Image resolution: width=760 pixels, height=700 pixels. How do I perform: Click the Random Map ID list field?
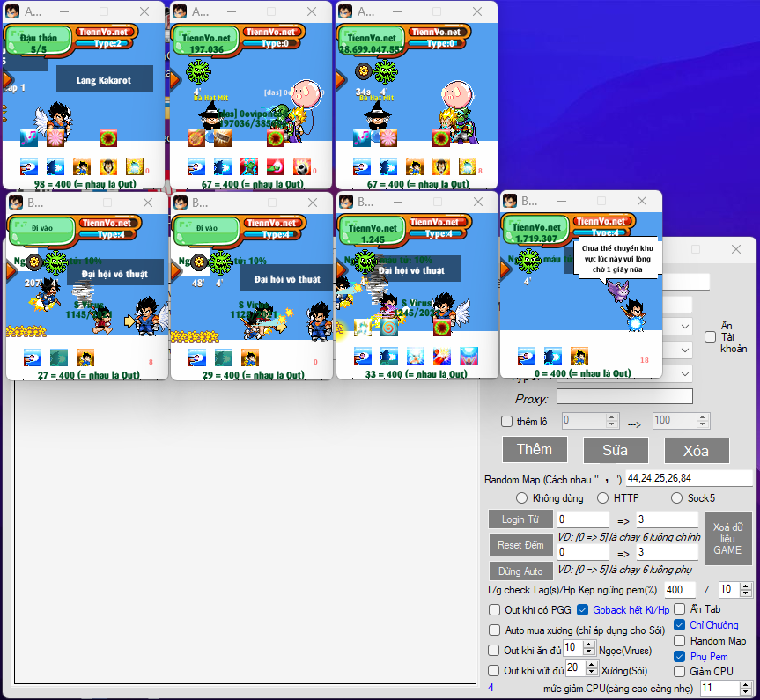689,479
